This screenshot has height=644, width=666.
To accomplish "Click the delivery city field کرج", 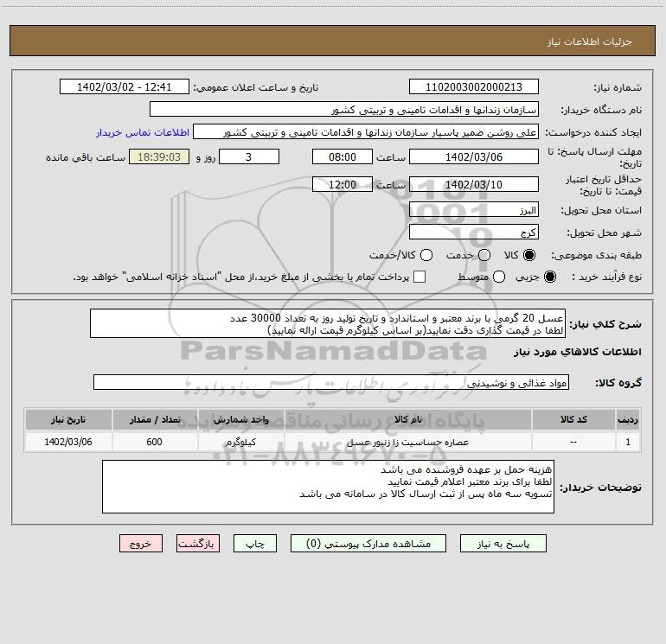I will click(474, 233).
